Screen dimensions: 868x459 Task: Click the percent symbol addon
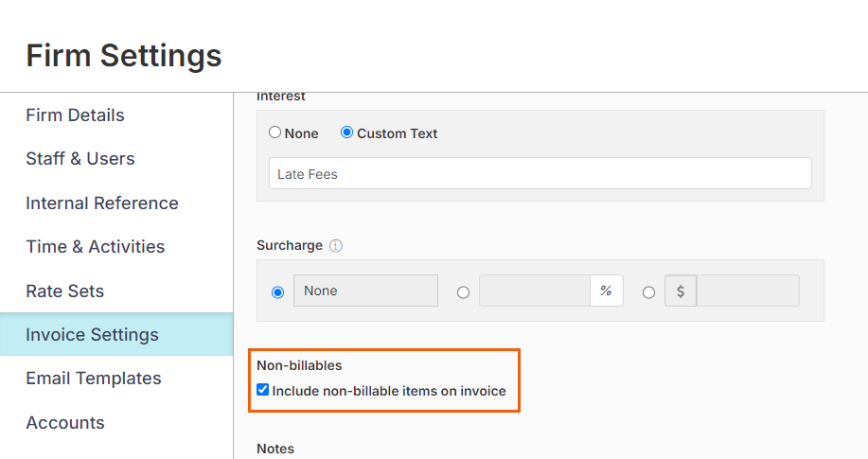(x=606, y=291)
